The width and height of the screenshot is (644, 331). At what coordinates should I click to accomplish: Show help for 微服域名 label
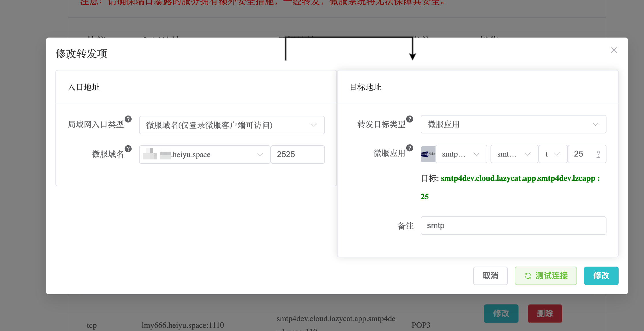[x=128, y=149]
